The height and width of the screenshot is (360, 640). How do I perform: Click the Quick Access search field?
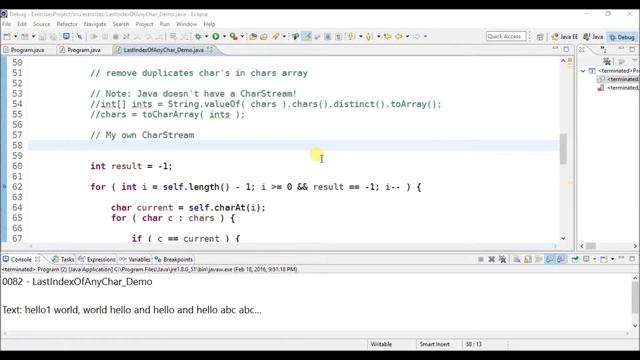coord(506,36)
